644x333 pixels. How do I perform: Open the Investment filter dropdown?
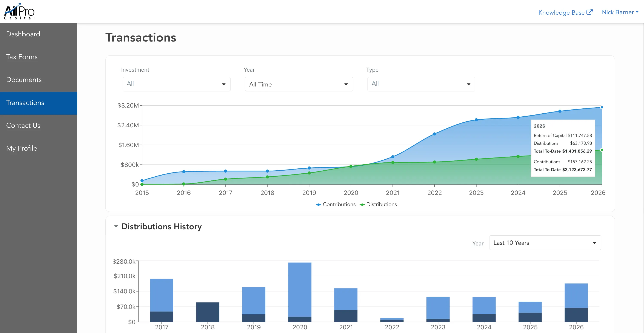(x=176, y=84)
